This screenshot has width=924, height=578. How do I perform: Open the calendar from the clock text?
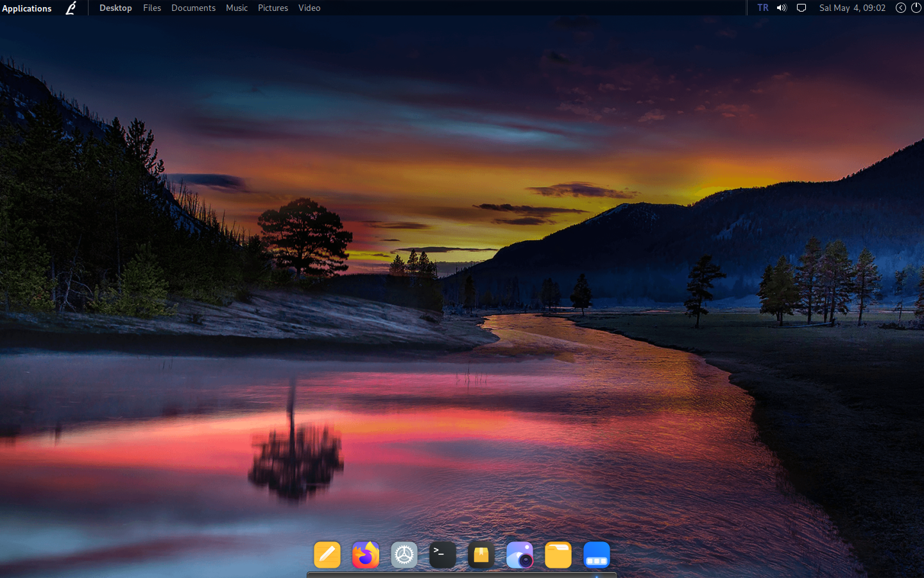pyautogui.click(x=852, y=8)
